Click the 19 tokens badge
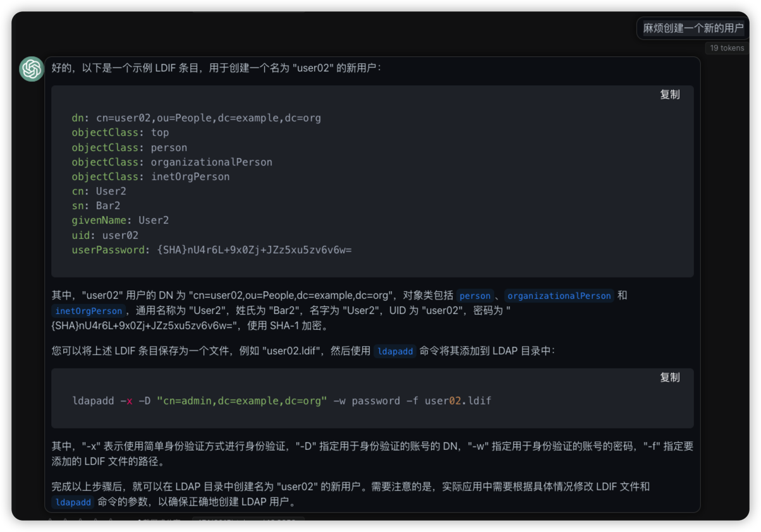Viewport: 761px width, 532px height. point(726,48)
